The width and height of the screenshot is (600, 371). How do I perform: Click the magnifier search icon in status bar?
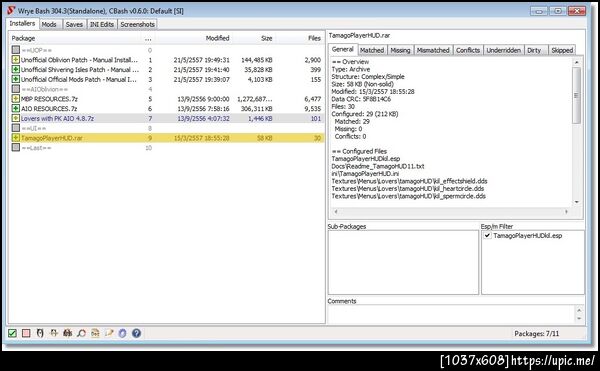[x=82, y=333]
